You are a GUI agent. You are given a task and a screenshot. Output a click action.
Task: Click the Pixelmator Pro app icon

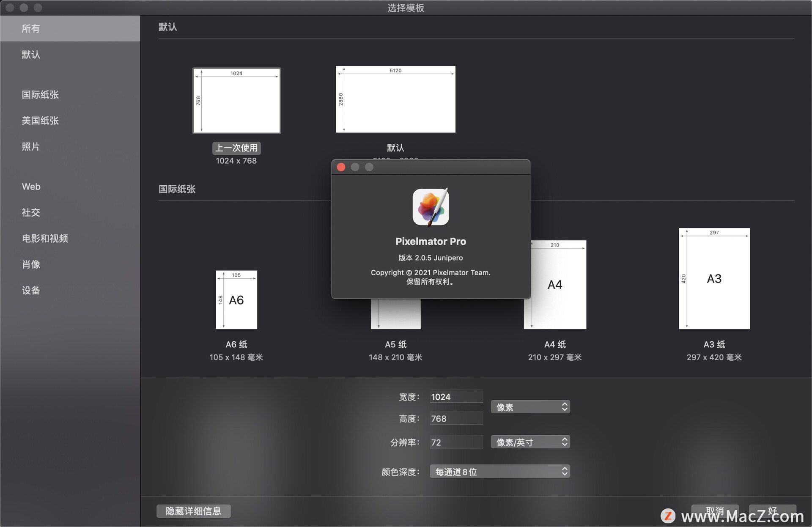(x=431, y=207)
